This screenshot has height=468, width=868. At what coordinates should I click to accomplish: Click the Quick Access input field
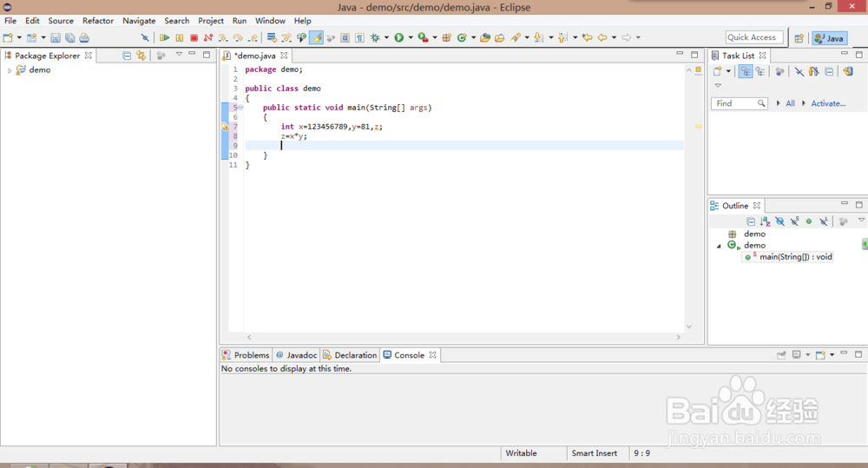coord(754,37)
